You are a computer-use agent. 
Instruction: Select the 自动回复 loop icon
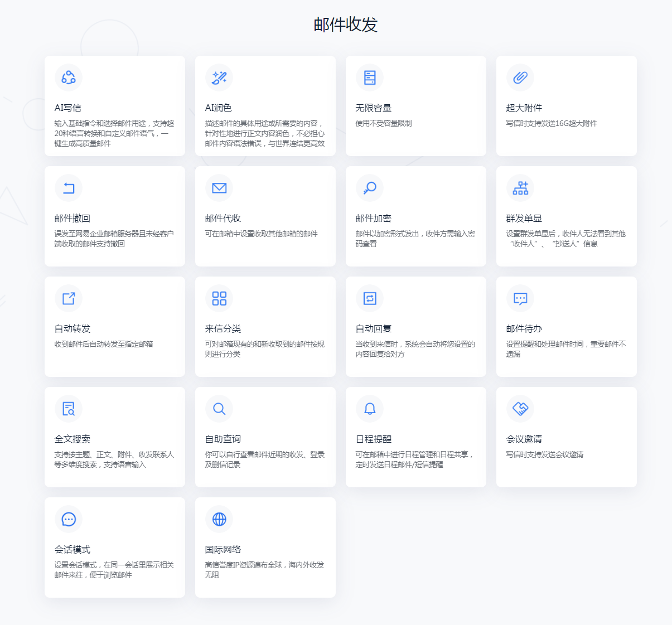(x=370, y=298)
